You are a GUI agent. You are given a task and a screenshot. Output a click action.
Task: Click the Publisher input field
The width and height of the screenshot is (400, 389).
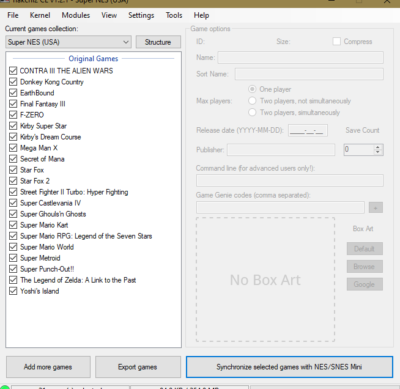[281, 150]
